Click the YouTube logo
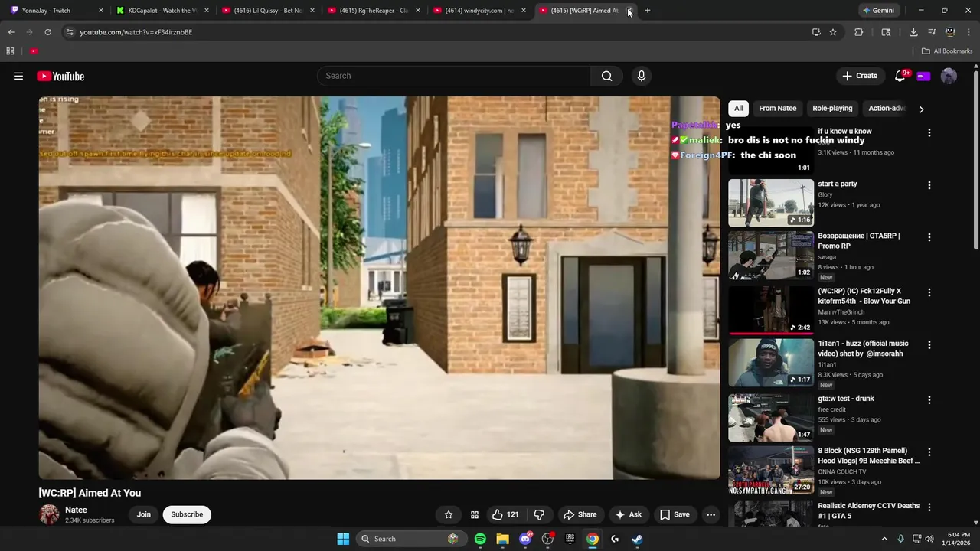Image resolution: width=980 pixels, height=551 pixels. (x=60, y=76)
